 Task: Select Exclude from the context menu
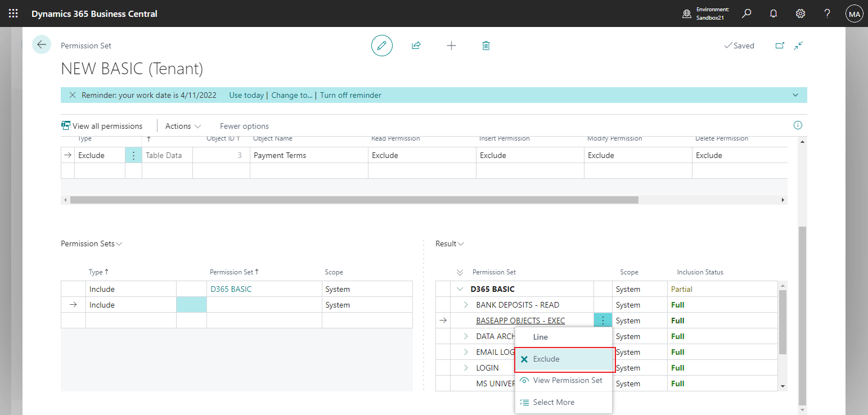tap(546, 359)
